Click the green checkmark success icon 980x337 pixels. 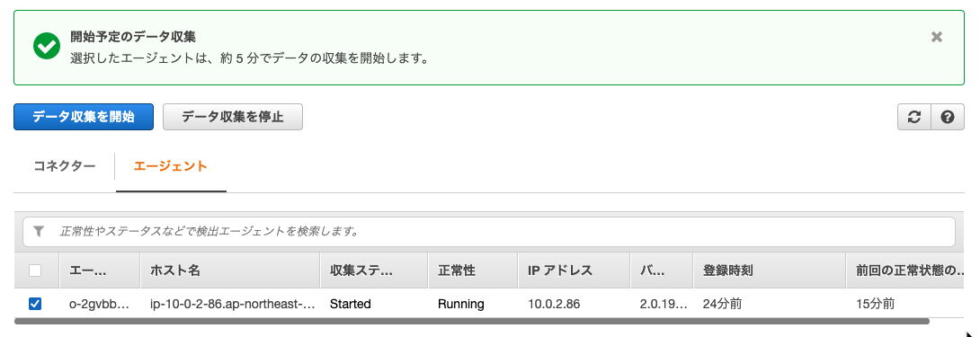pos(47,47)
